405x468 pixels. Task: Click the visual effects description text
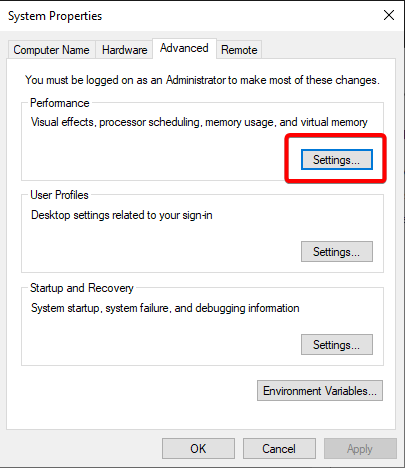(199, 122)
